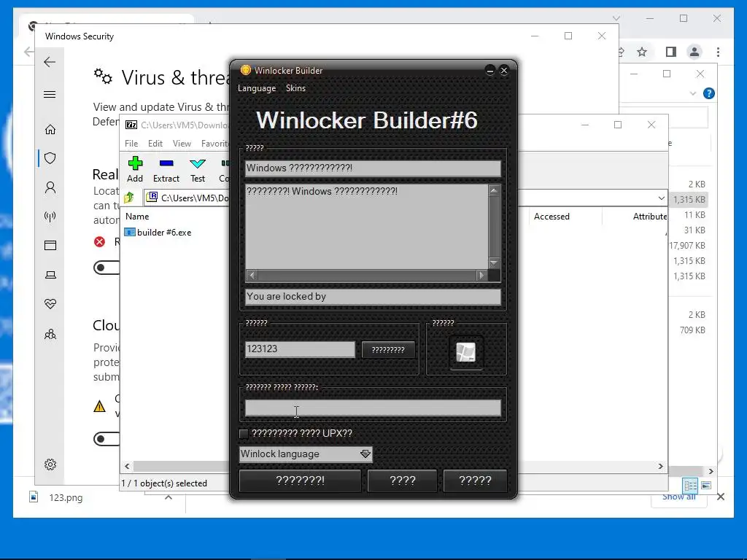Click message area left scroll arrow
Viewport: 747px width, 560px height.
pyautogui.click(x=252, y=275)
